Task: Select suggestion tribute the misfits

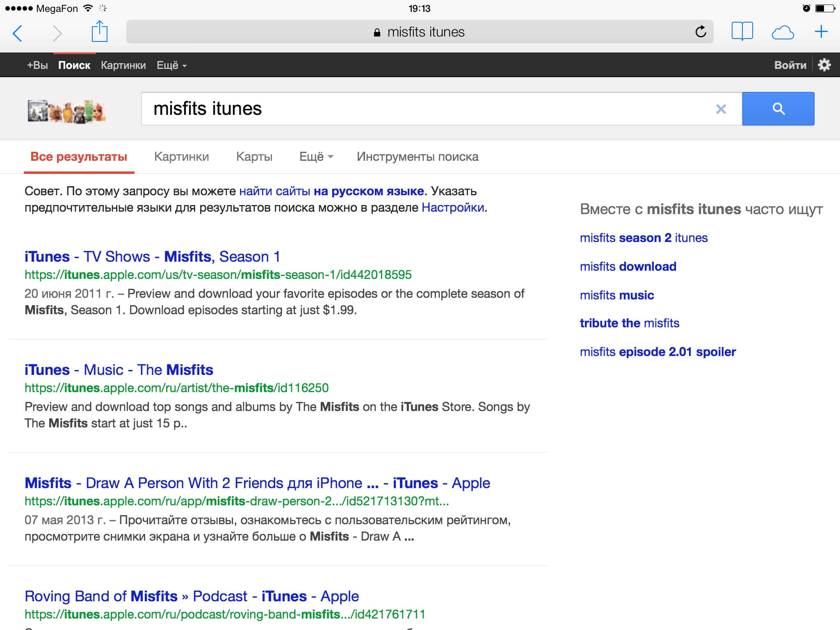Action: (630, 323)
